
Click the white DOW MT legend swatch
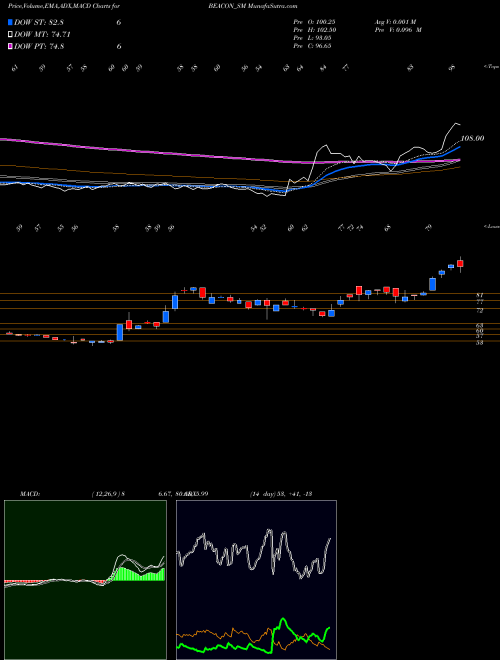tap(10, 35)
